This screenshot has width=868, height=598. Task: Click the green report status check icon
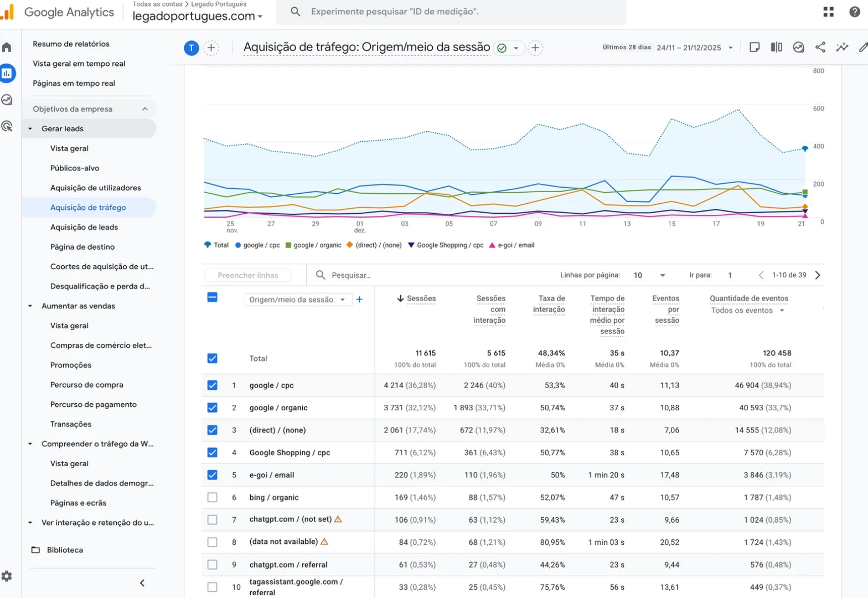pos(502,48)
